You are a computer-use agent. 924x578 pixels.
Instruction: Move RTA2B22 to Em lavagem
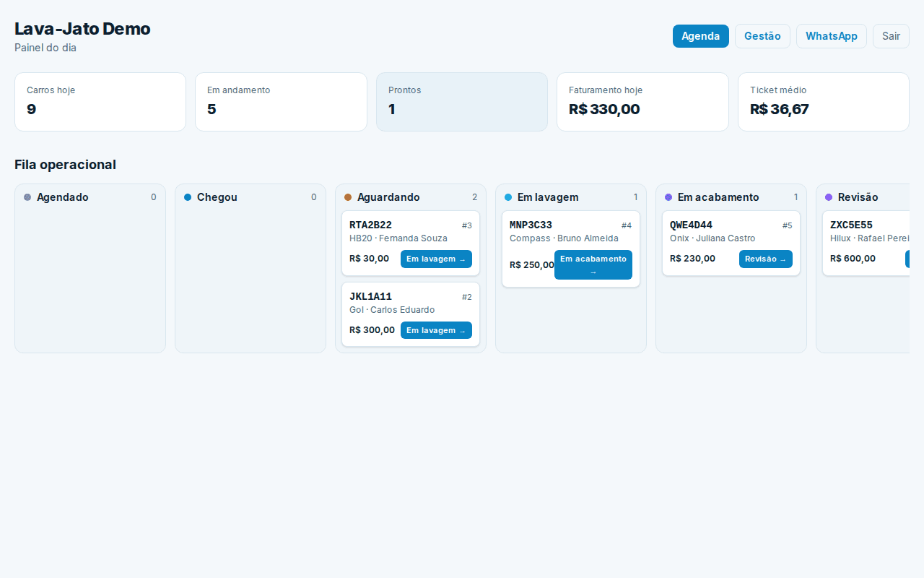(x=436, y=259)
